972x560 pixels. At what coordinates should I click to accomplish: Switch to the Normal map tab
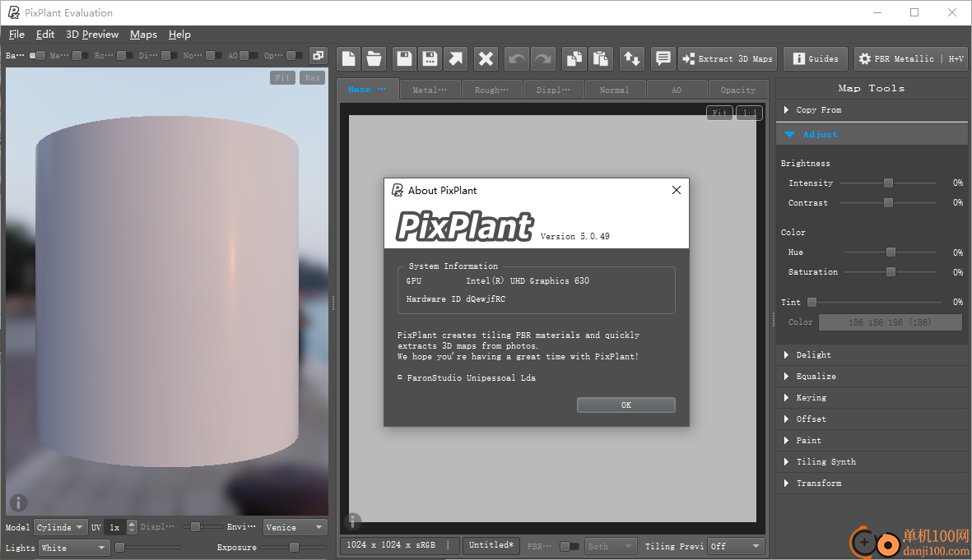[614, 90]
